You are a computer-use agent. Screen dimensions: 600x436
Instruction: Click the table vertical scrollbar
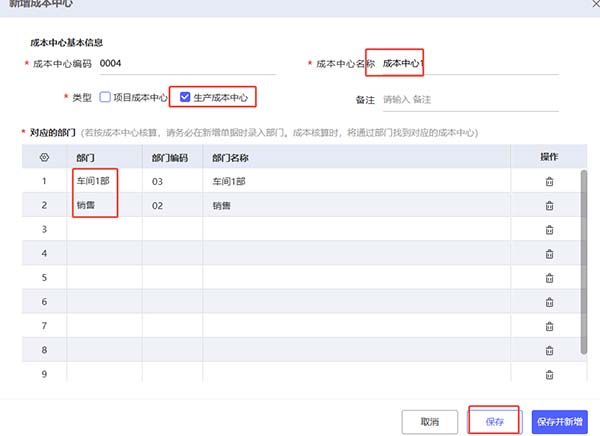click(x=584, y=262)
